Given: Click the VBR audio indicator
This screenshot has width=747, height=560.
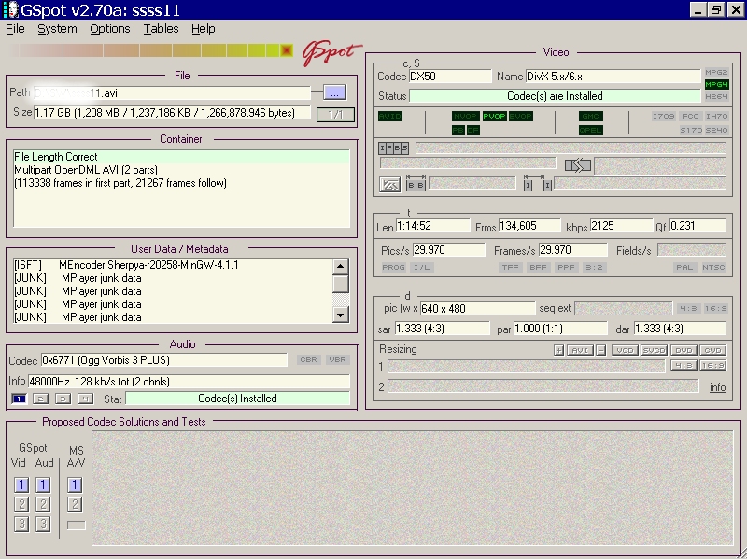Looking at the screenshot, I should click(x=338, y=360).
